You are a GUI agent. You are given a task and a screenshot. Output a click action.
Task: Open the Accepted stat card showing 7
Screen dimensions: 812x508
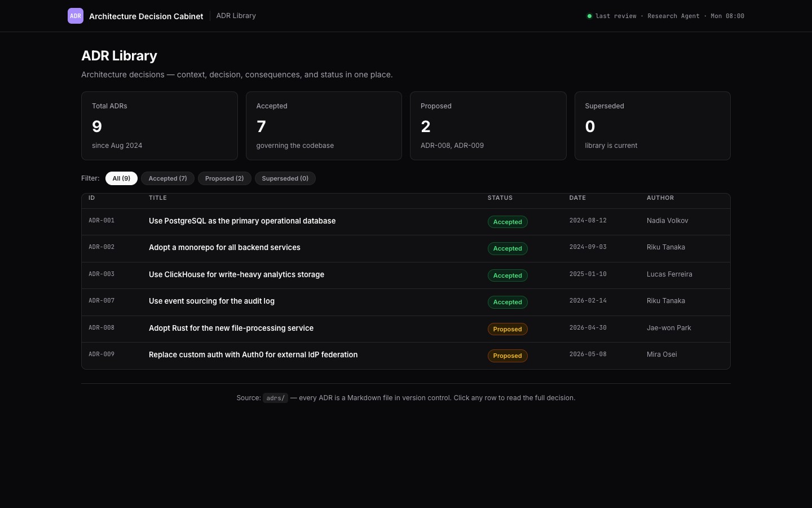click(324, 126)
